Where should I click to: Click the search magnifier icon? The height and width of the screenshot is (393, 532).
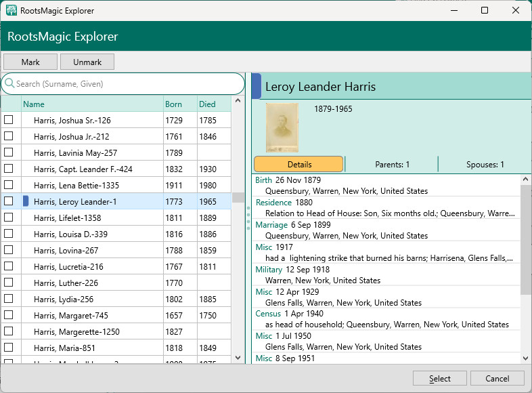coord(9,84)
